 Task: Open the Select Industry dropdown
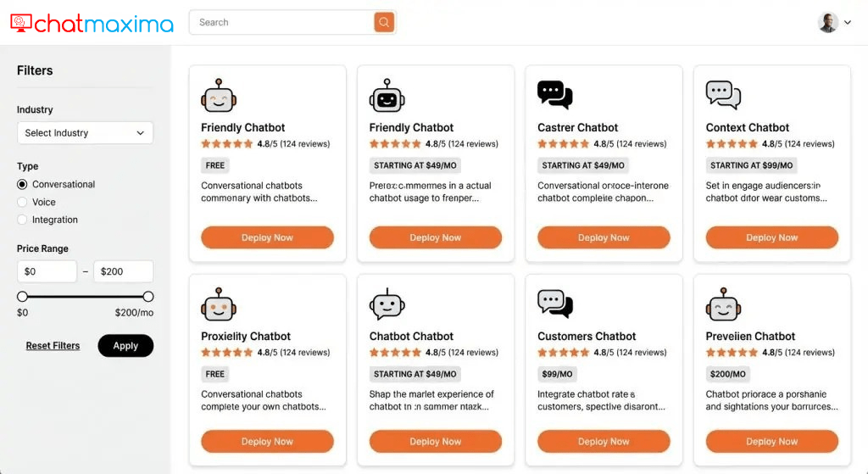tap(85, 133)
